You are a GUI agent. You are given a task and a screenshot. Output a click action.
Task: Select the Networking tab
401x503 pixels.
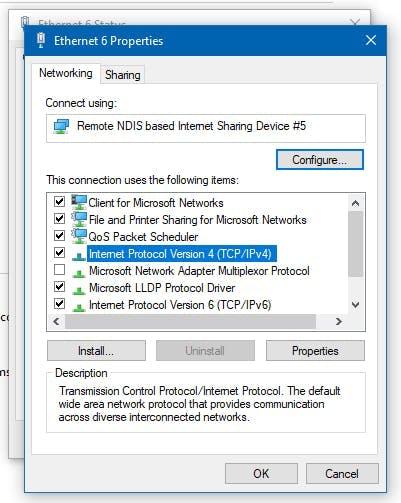tap(66, 73)
